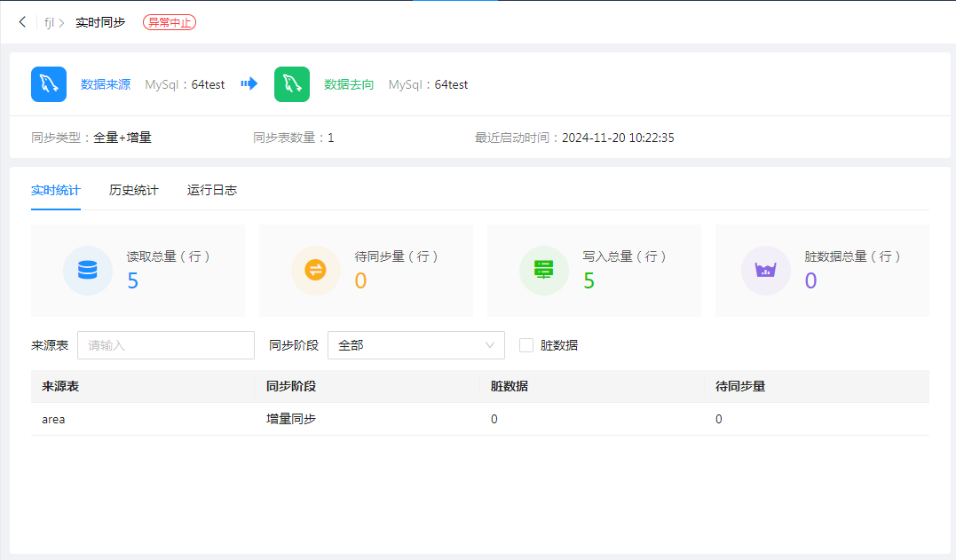956x560 pixels.
Task: Open the 同步阶段 dropdown
Action: [x=415, y=345]
